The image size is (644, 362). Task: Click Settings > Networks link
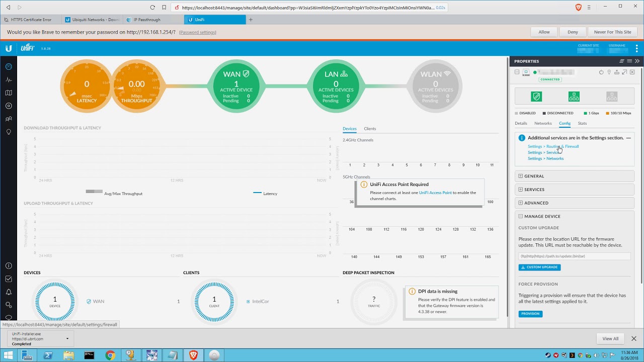point(545,158)
